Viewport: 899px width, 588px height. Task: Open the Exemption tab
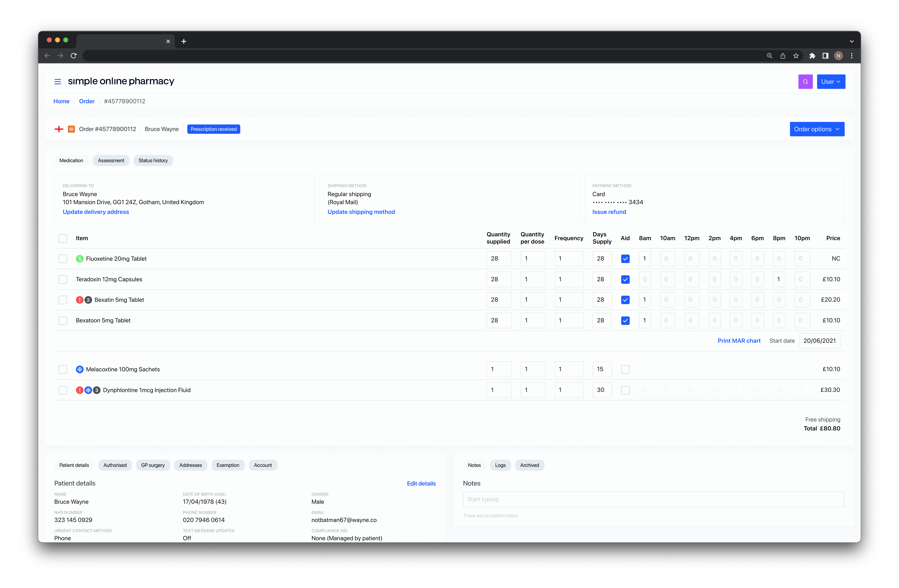[228, 465]
